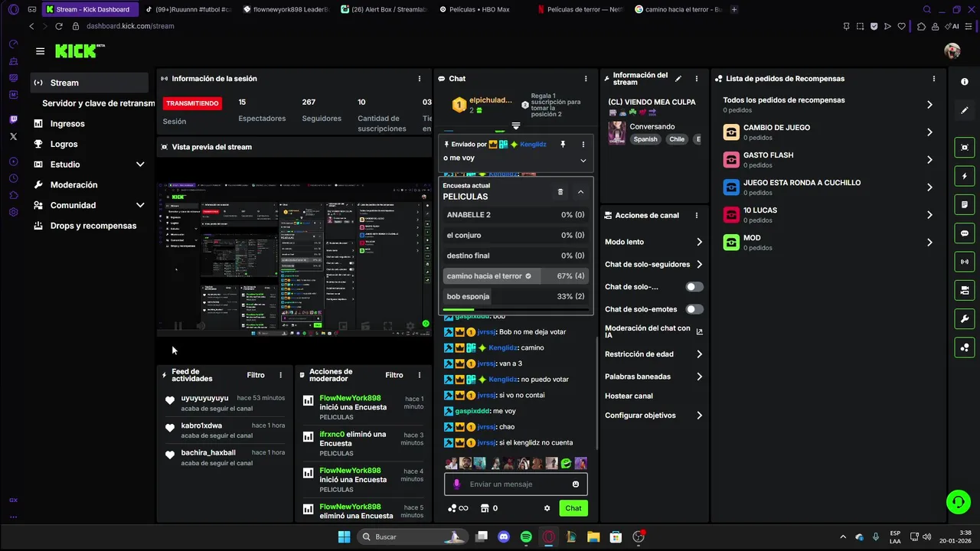
Task: Open Palabras baneadas arrow
Action: pyautogui.click(x=699, y=377)
